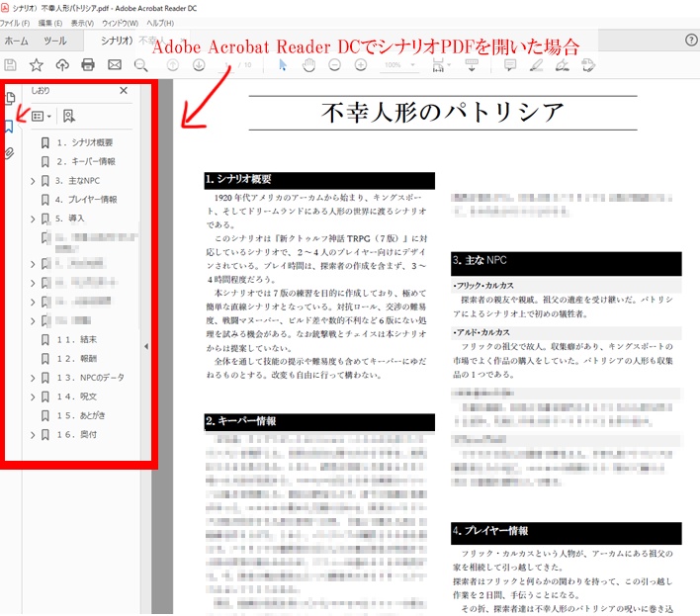Click the heading 1. シナリオ概要 in page
The width and height of the screenshot is (700, 616).
(x=238, y=179)
